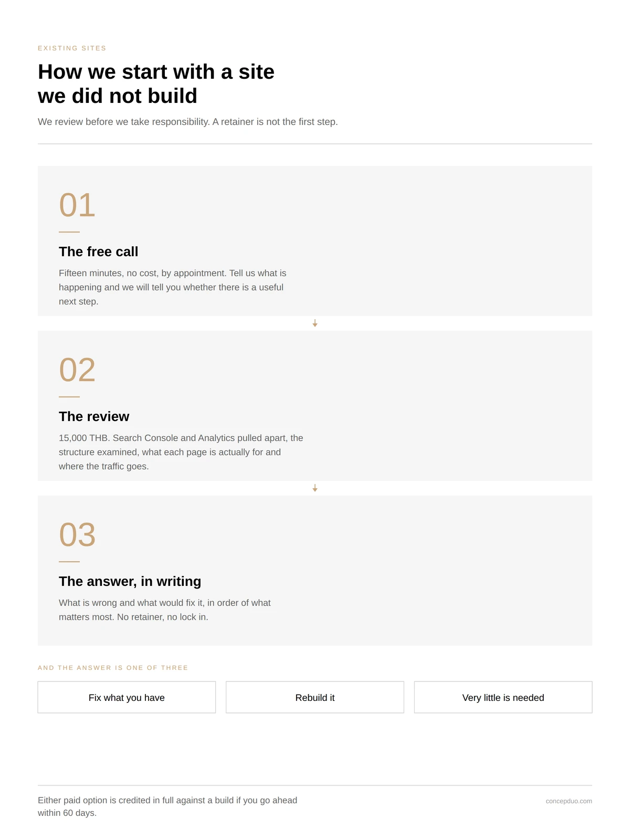The height and width of the screenshot is (840, 630).
Task: Click the arrow between steps 01 and 02
Action: click(x=315, y=323)
